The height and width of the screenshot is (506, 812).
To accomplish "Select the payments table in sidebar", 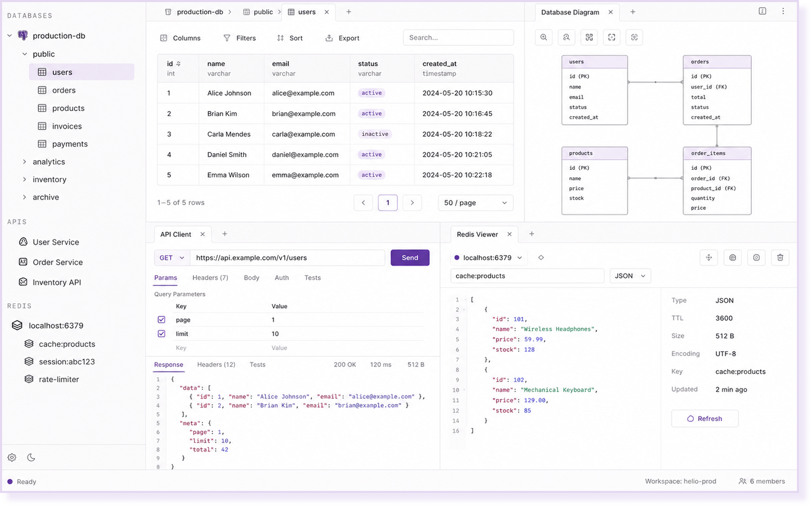I will tap(81, 144).
